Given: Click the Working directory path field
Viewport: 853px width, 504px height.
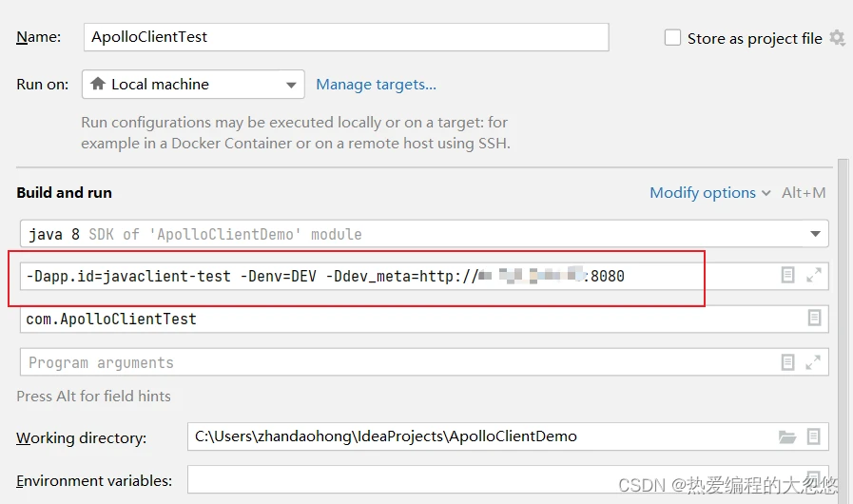Looking at the screenshot, I should pyautogui.click(x=475, y=437).
